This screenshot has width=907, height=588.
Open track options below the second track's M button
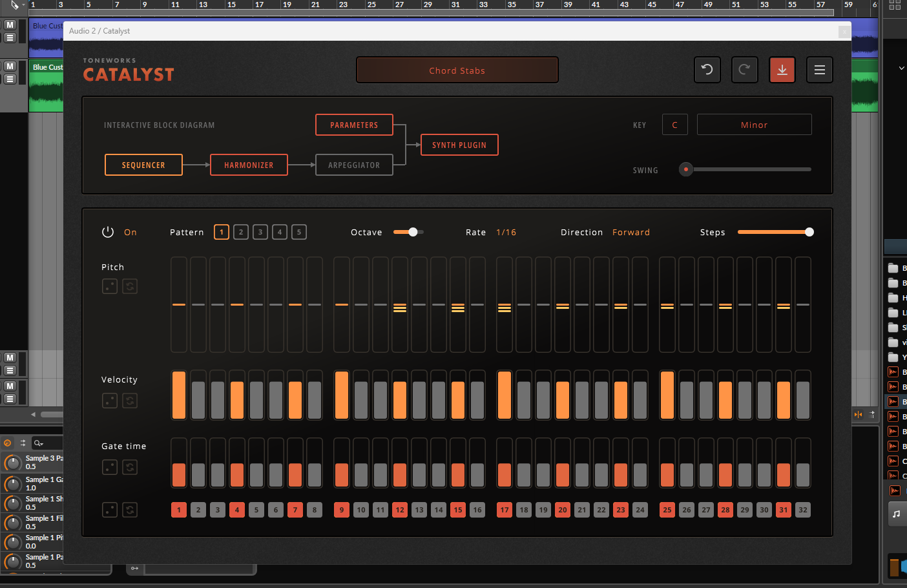click(10, 79)
